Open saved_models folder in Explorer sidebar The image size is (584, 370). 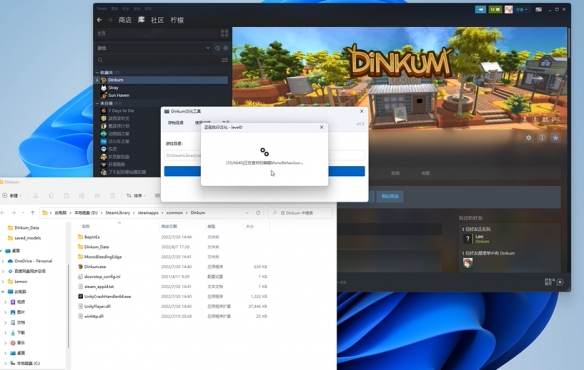click(x=27, y=238)
